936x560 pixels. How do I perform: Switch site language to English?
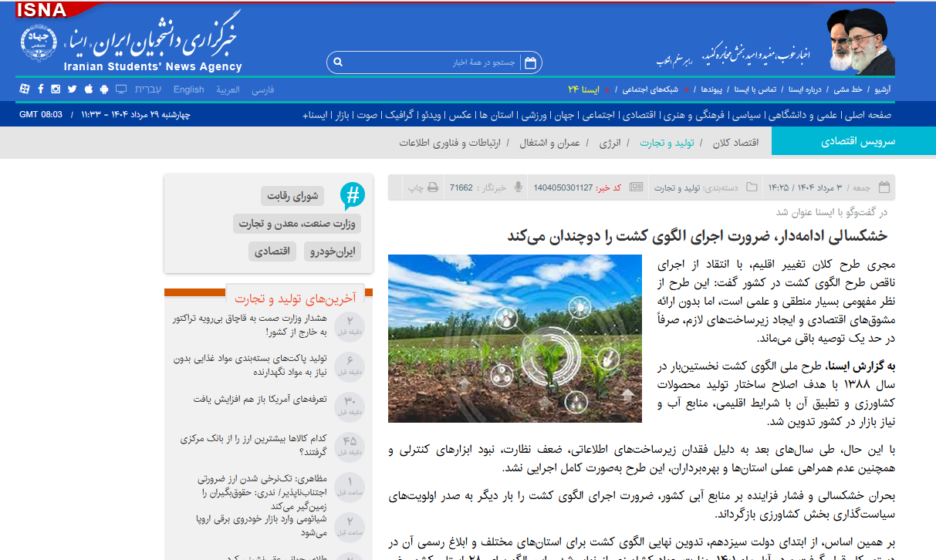pos(189,89)
